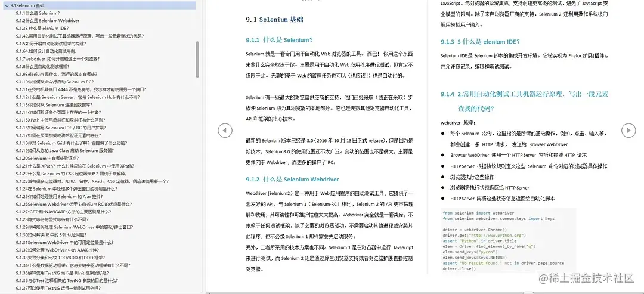The width and height of the screenshot is (644, 294).
Task: Open outline item 9.1.9 Selenium 是什么，流行的版本
Action: (x=57, y=74)
